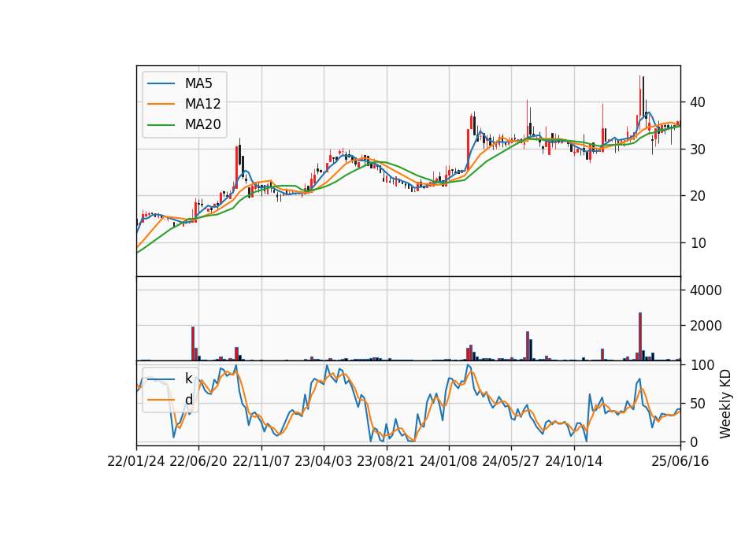
Task: Click the 24/05/27 date axis label
Action: pyautogui.click(x=511, y=462)
